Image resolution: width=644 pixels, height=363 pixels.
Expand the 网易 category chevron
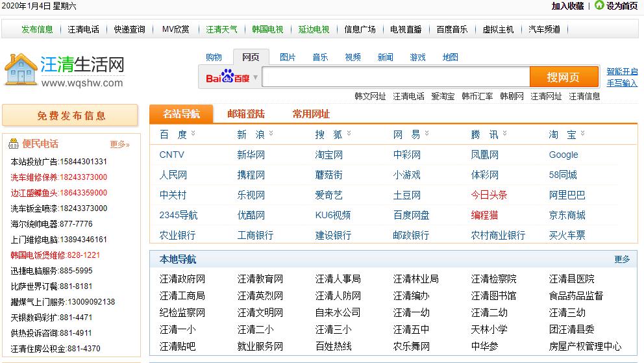point(427,133)
